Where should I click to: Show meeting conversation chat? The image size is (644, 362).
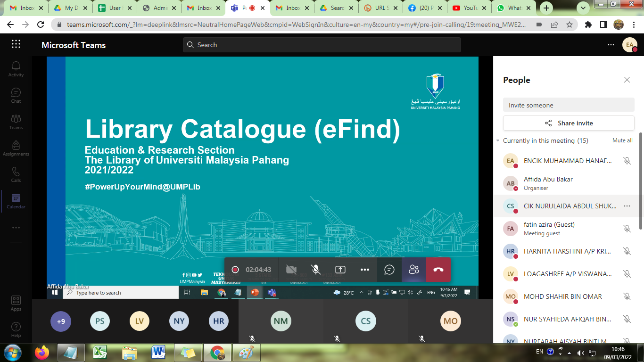tap(389, 270)
